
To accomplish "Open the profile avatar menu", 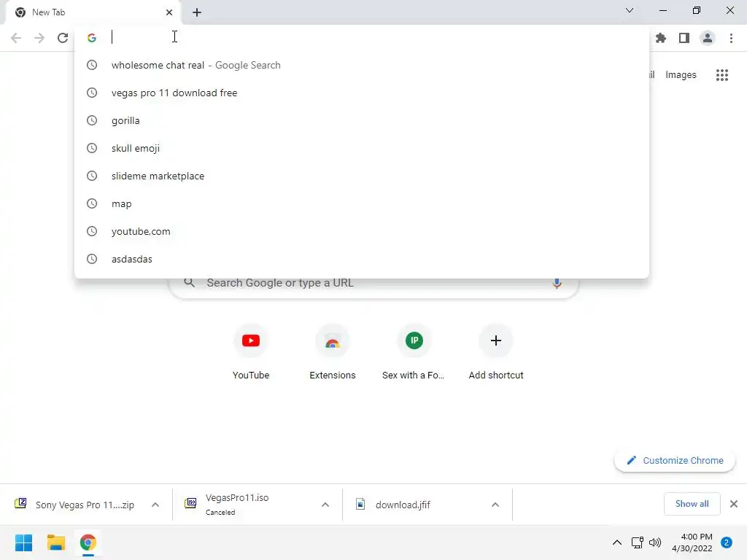I will tap(708, 38).
